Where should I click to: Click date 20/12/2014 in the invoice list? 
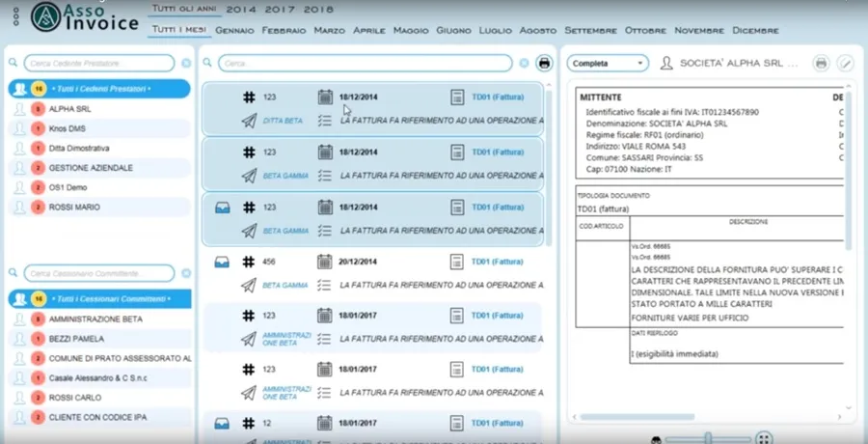358,262
